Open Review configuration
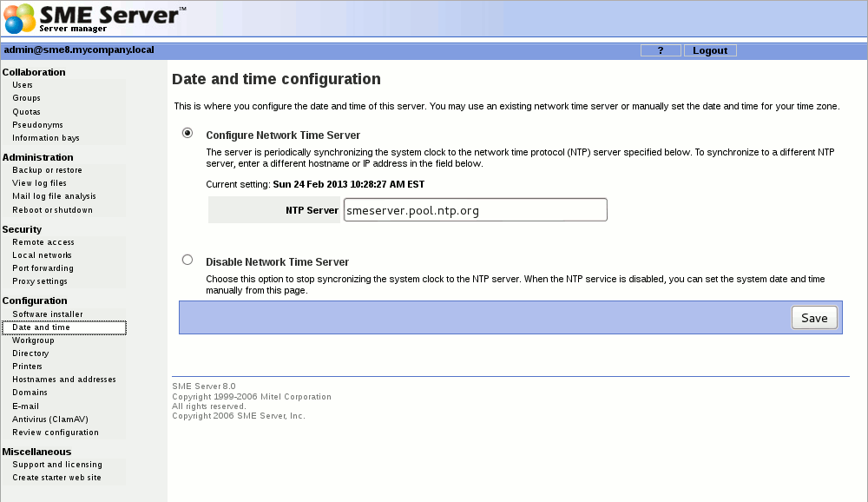868x502 pixels. pos(56,433)
